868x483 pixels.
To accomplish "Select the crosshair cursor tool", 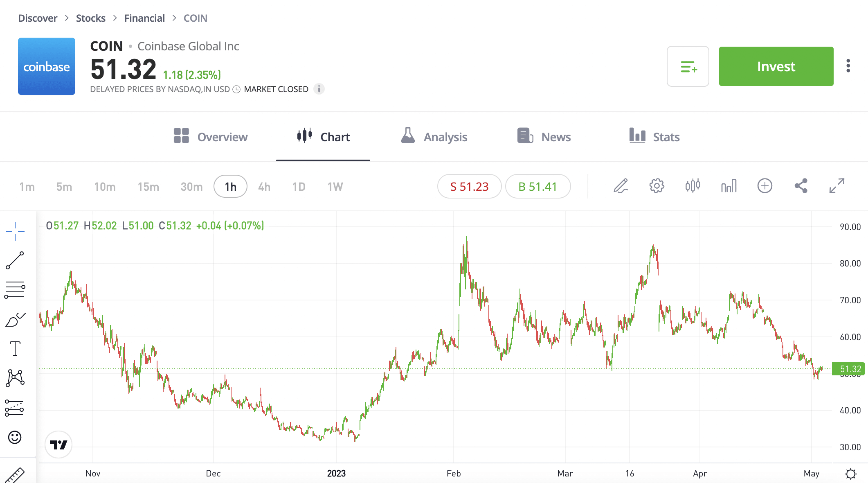I will click(x=15, y=231).
